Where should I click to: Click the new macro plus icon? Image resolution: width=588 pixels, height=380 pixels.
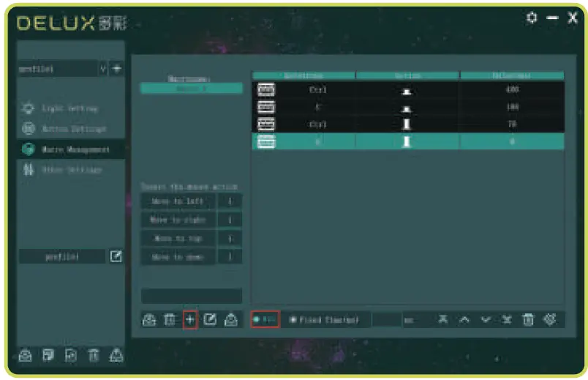(x=190, y=320)
